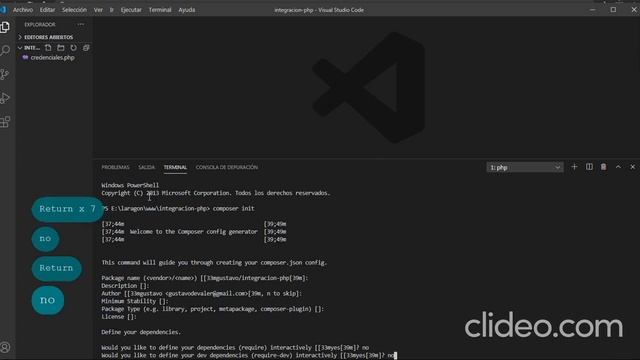The image size is (640, 360).
Task: Open the terminal selector dropdown '1: php'
Action: click(x=524, y=167)
